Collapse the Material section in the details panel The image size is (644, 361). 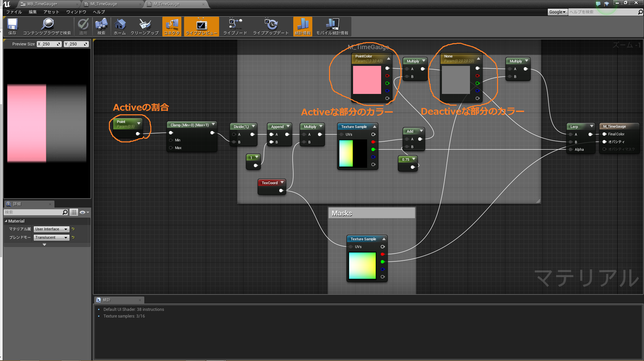6,221
